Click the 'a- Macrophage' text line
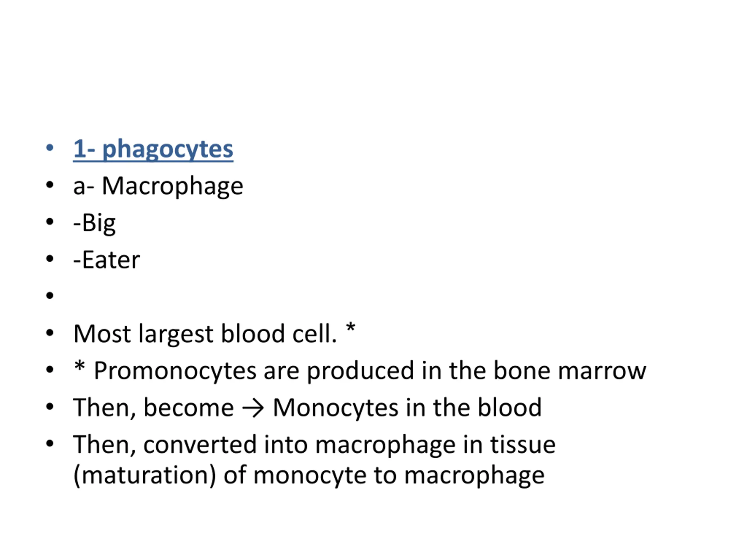The width and height of the screenshot is (747, 560). click(158, 186)
